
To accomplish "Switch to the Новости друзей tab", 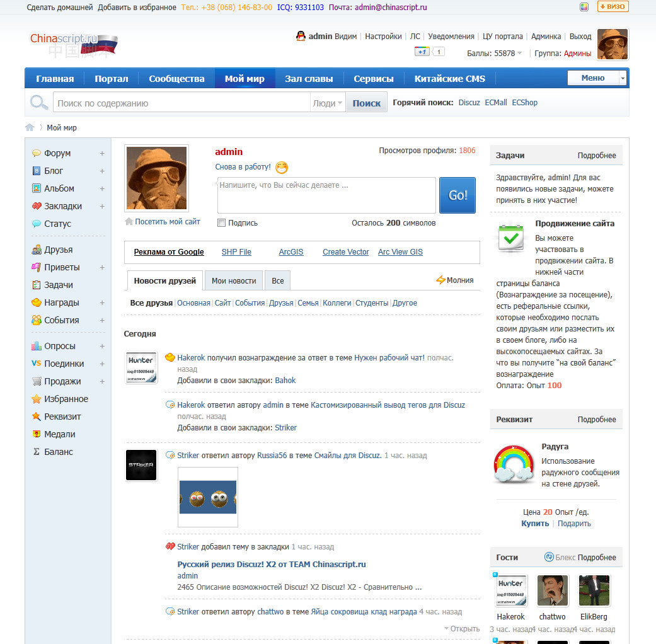I will [x=165, y=281].
